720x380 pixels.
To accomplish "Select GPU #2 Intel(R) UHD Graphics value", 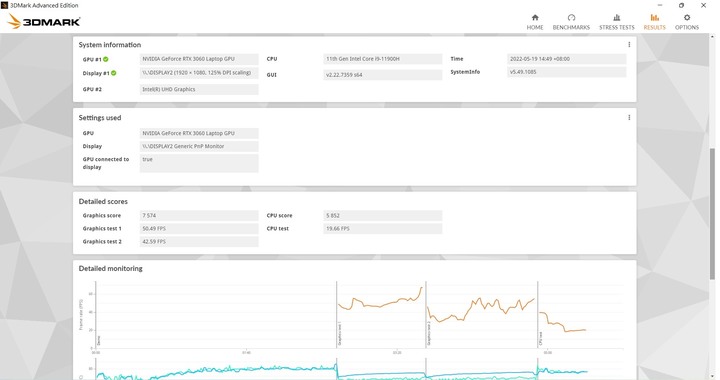I will 199,89.
